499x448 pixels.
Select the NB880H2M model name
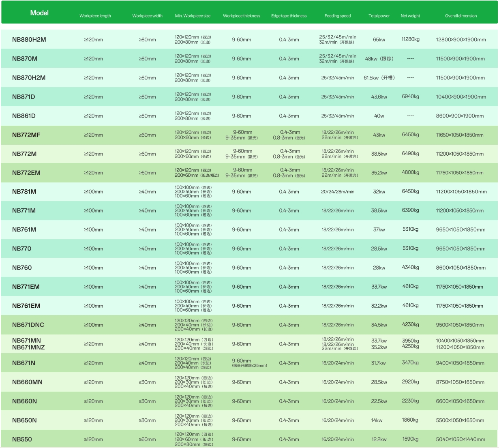tap(29, 40)
